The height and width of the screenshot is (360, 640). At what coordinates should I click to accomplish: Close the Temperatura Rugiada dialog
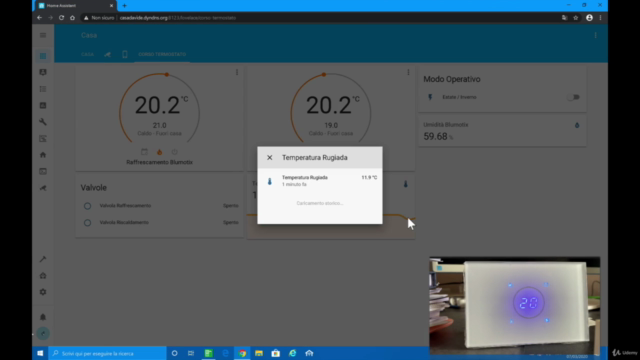269,158
